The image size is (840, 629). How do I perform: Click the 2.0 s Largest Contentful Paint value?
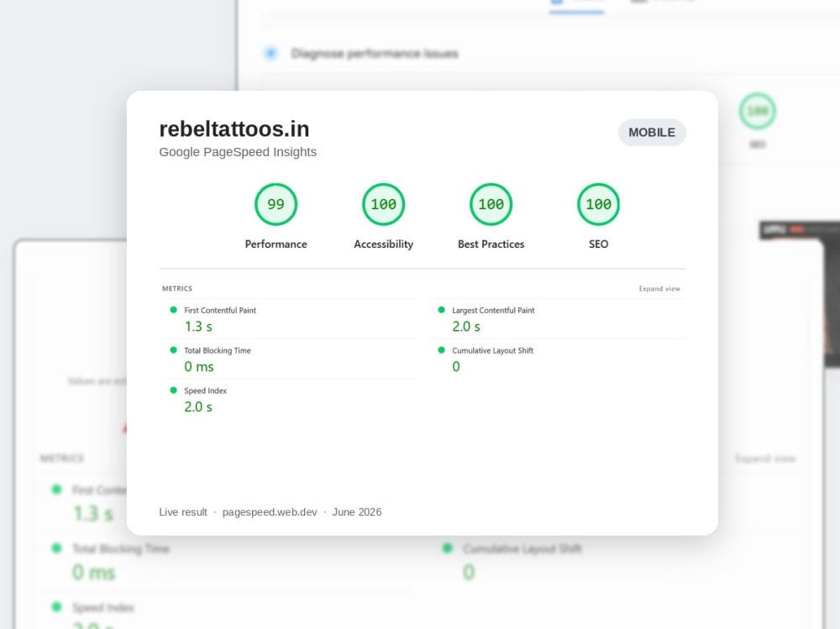pos(466,327)
